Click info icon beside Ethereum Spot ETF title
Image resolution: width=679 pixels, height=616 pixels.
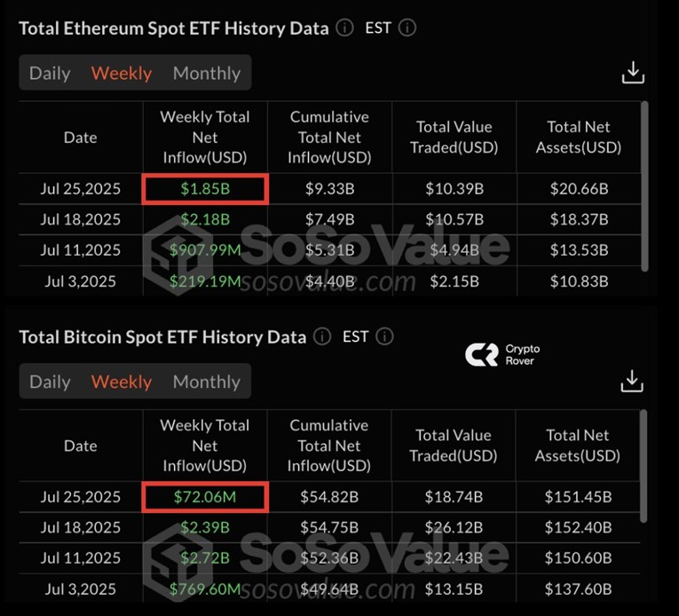pos(344,28)
